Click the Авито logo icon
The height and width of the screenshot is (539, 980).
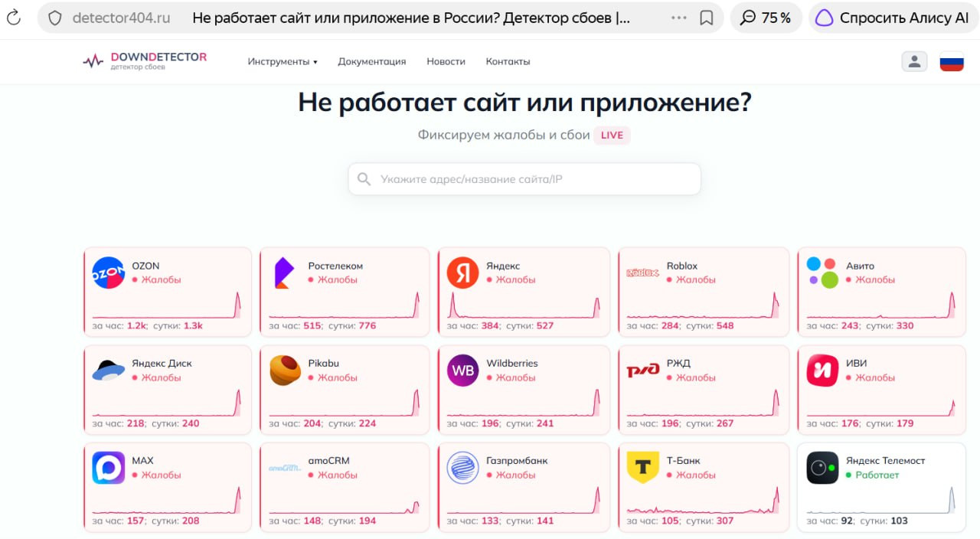tap(823, 273)
